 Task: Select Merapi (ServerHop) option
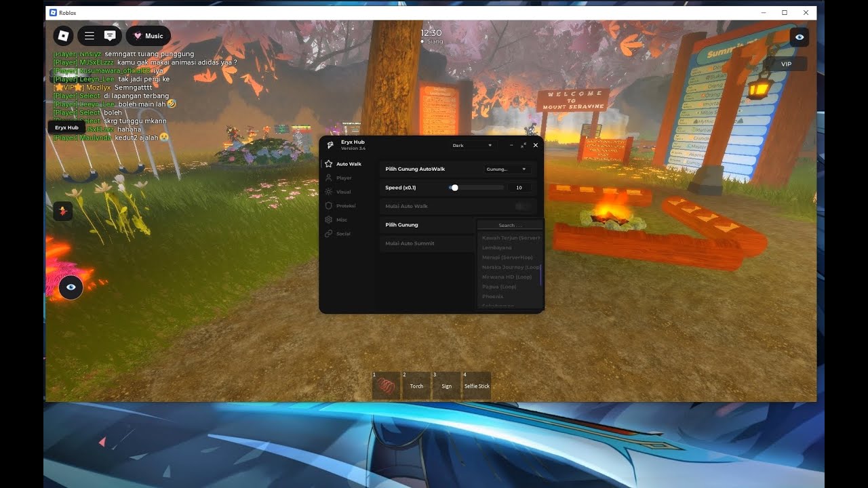point(507,258)
